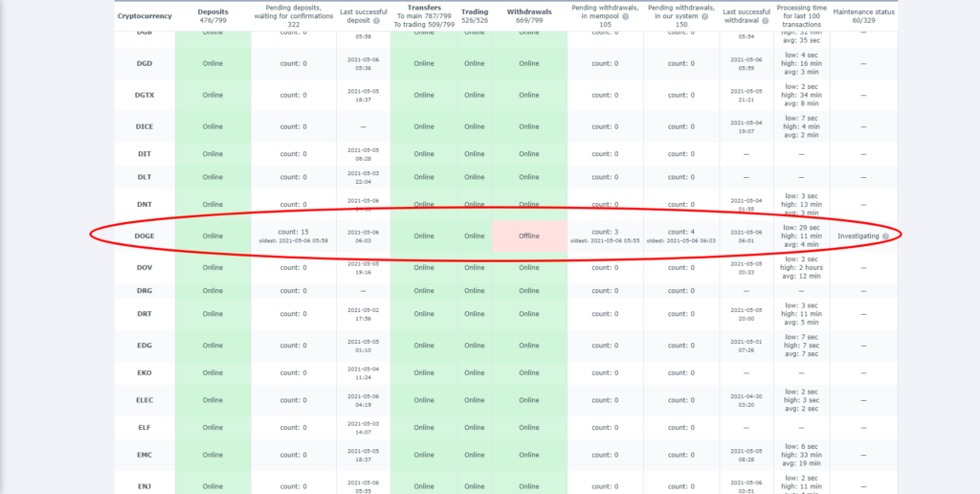This screenshot has width=980, height=494.
Task: Select the DRT cryptocurrency name
Action: click(145, 314)
